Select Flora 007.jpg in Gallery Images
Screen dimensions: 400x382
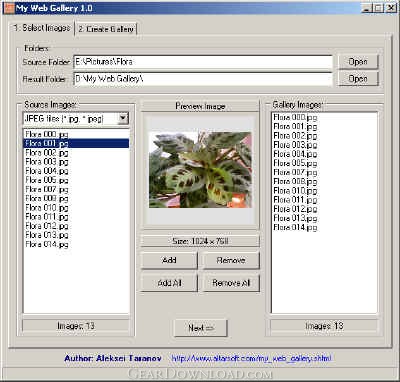tap(324, 172)
